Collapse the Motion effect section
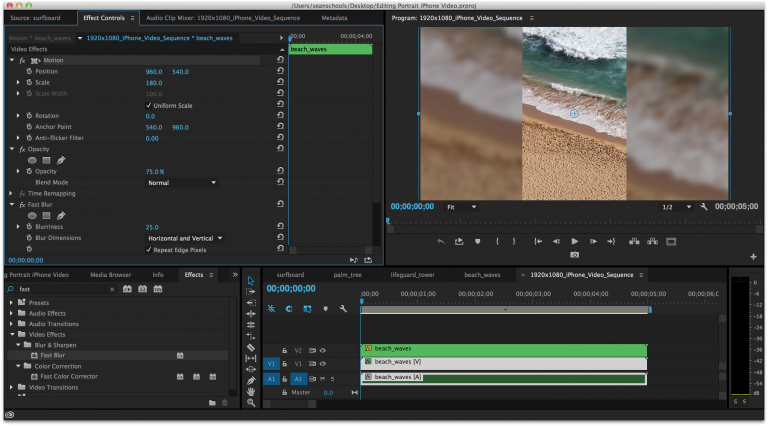 (x=12, y=60)
